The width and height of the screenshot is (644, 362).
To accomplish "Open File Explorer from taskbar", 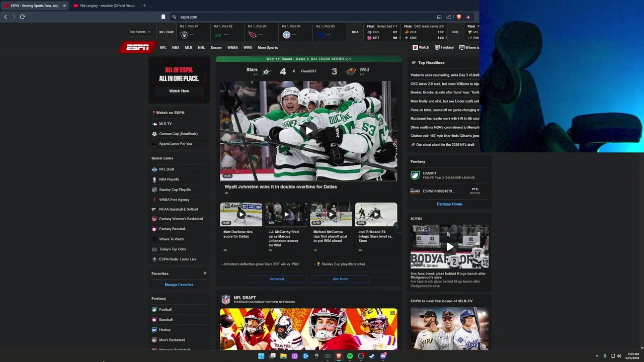I will (x=283, y=356).
